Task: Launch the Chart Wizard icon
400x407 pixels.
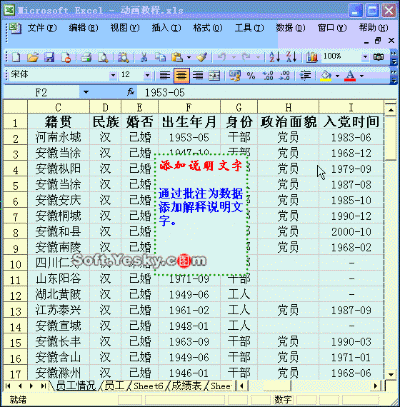Action: click(312, 57)
